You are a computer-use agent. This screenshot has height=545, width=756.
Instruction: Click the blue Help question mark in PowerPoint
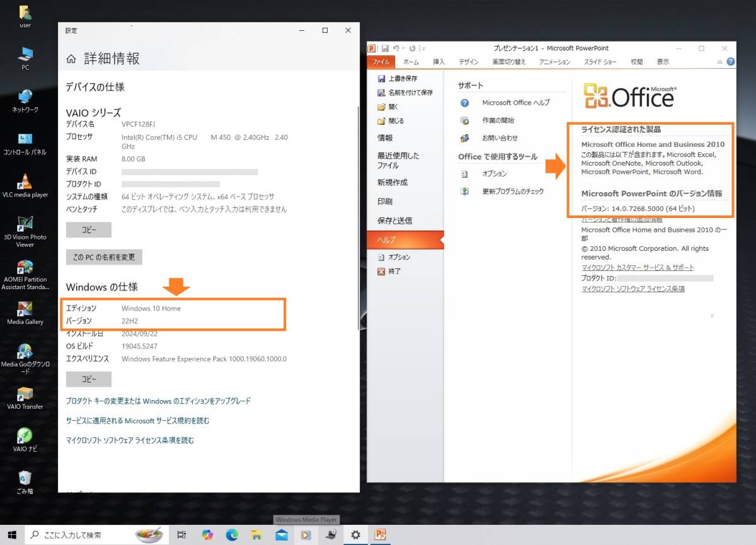[x=731, y=62]
